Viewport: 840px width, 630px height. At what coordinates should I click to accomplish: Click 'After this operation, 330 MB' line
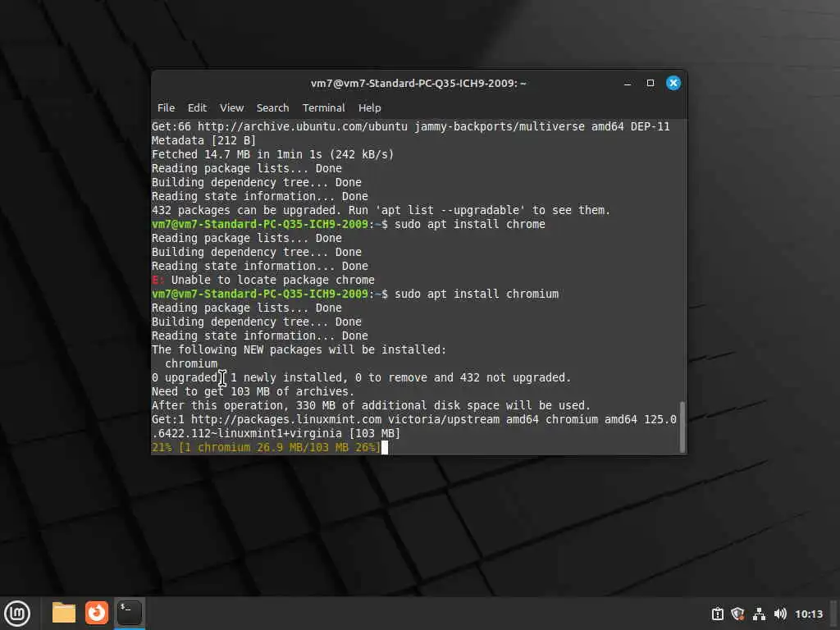click(x=372, y=405)
